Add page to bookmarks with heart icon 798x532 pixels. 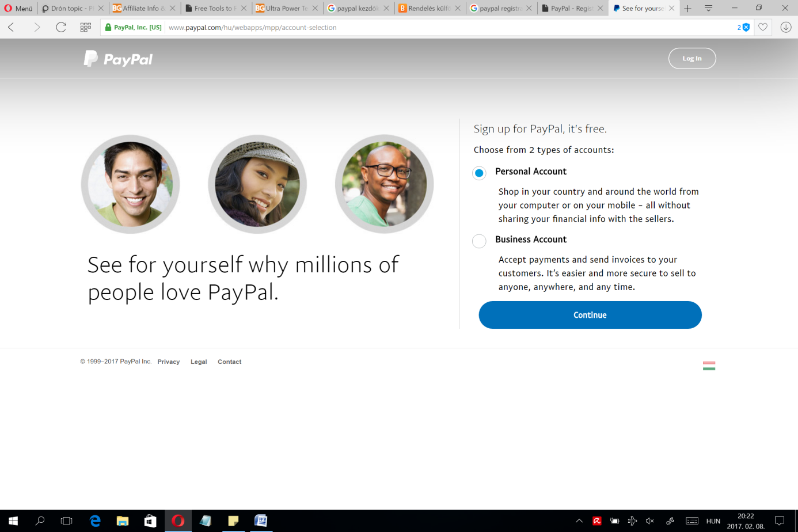coord(763,27)
